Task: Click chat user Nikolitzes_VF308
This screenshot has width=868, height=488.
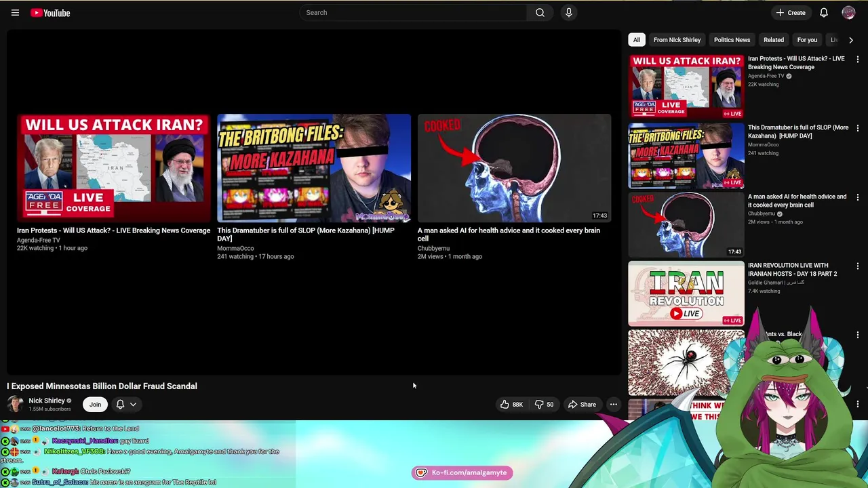Action: (74, 451)
